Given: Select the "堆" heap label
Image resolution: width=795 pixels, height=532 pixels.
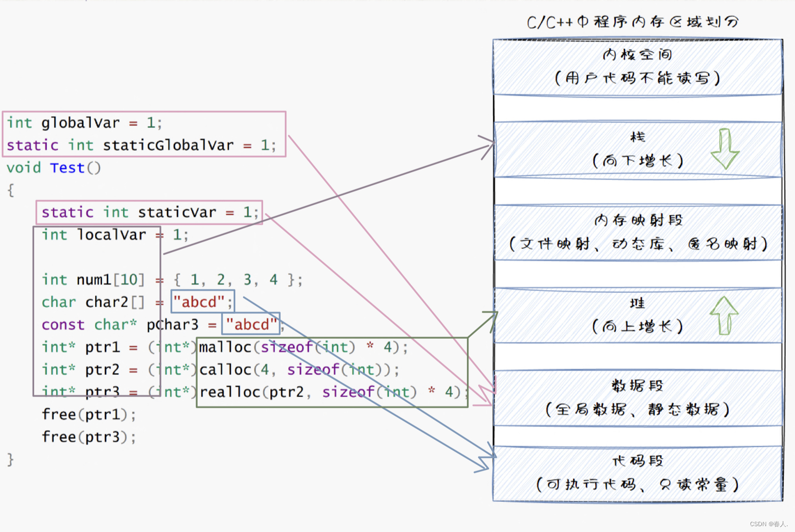Looking at the screenshot, I should [637, 303].
